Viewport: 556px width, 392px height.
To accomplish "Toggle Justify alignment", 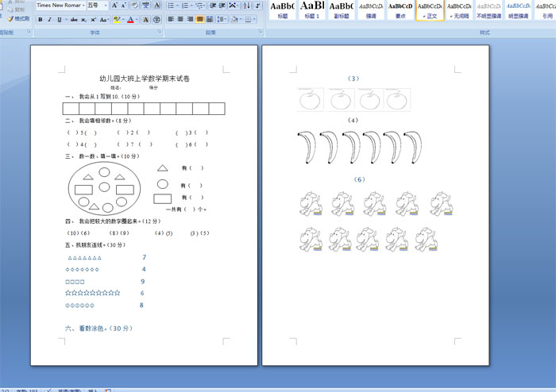I will pyautogui.click(x=199, y=20).
